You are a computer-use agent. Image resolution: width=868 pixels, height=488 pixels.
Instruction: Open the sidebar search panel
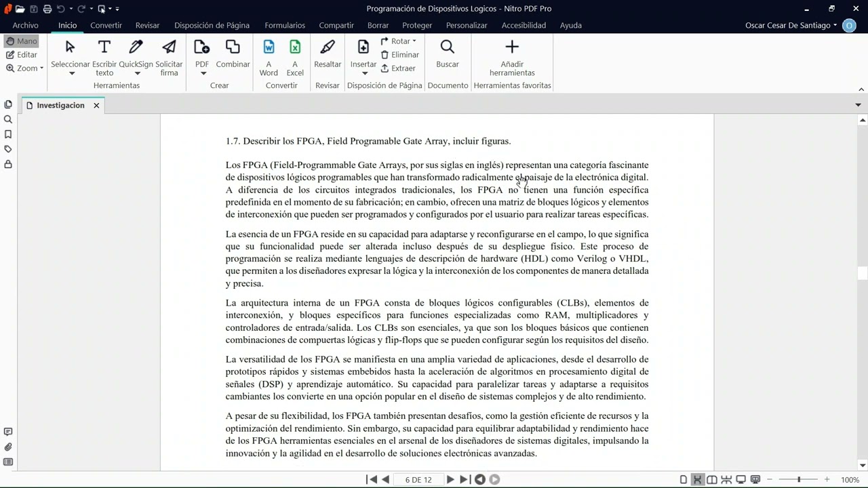[x=8, y=119]
